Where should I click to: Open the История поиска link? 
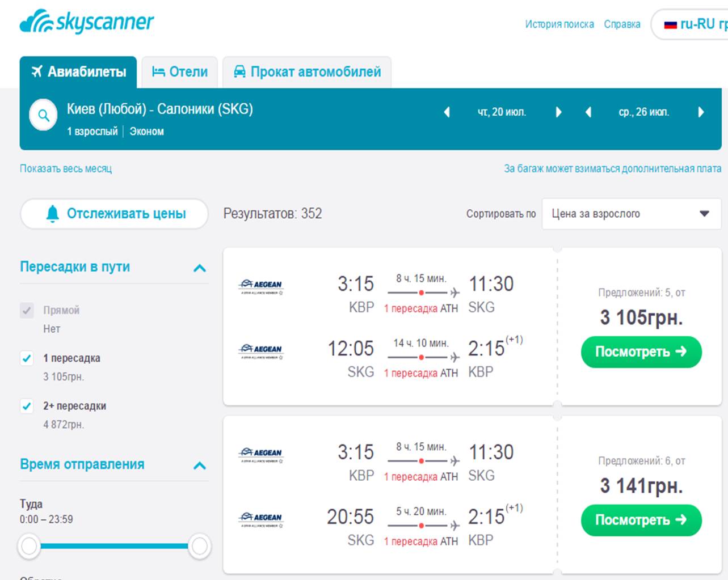pyautogui.click(x=559, y=24)
